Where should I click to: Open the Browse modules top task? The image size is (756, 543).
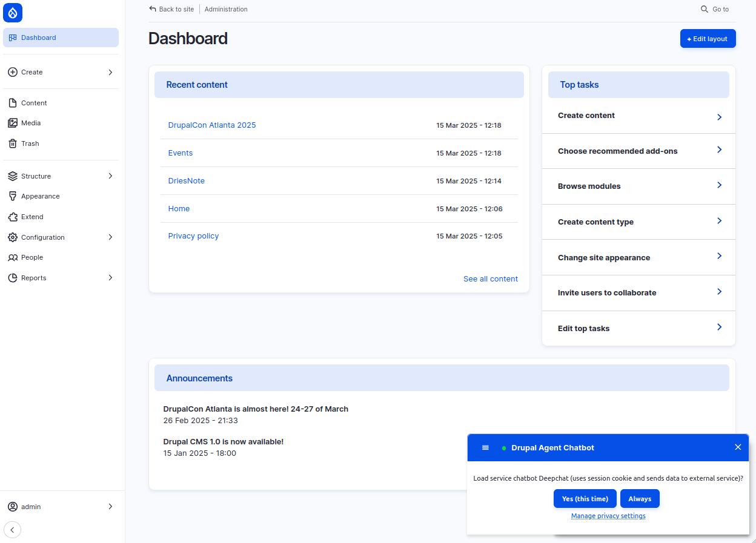638,186
